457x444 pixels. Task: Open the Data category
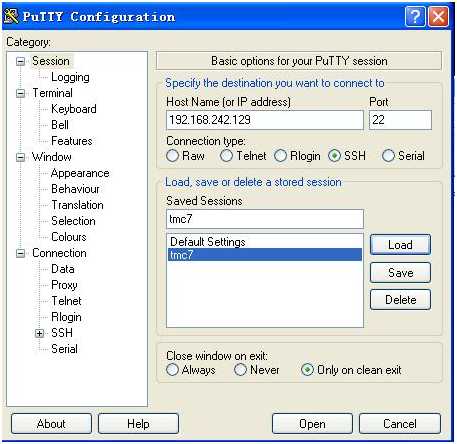[x=63, y=269]
